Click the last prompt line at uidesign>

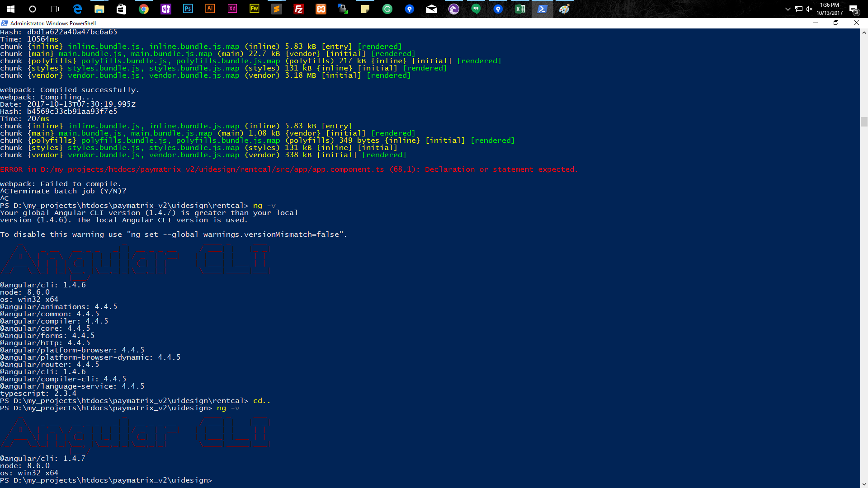tap(106, 480)
